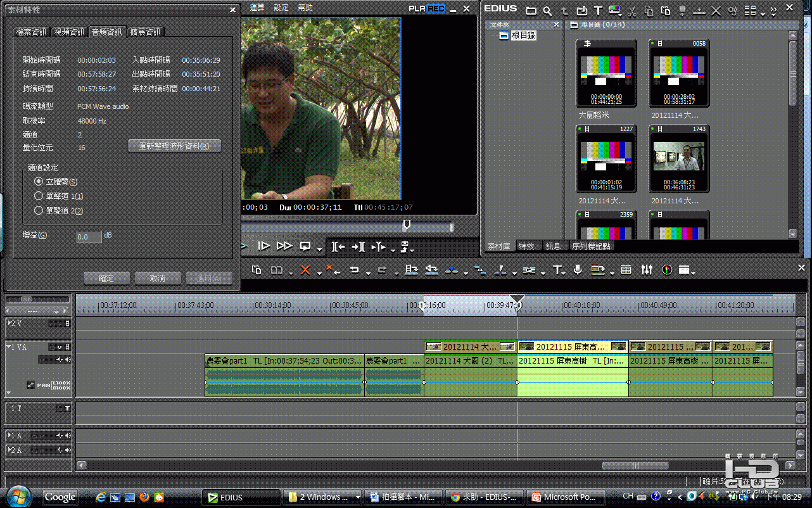Image resolution: width=812 pixels, height=508 pixels.
Task: Expand the 1 A audio track
Action: 9,436
